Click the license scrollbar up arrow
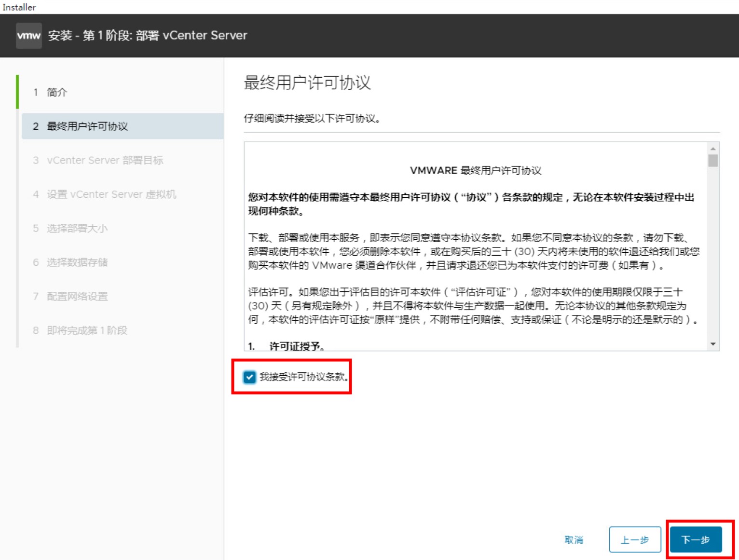The image size is (739, 560). (x=713, y=149)
